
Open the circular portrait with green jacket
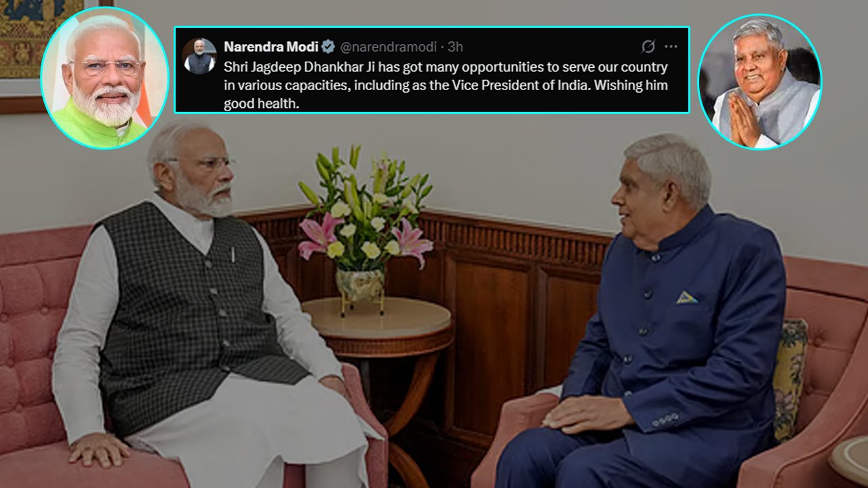tap(104, 77)
